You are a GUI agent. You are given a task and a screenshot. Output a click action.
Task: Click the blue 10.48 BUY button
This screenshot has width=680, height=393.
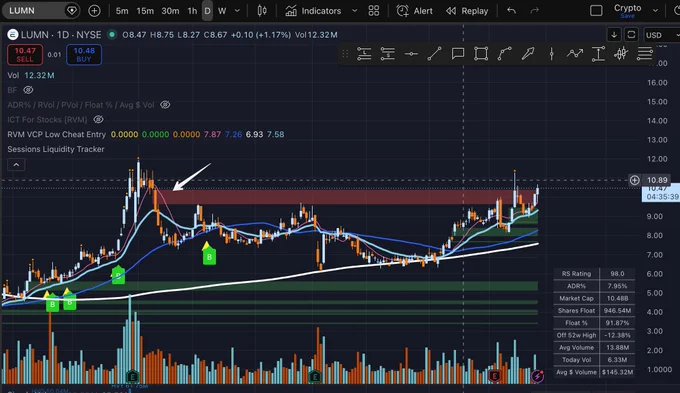pyautogui.click(x=84, y=55)
